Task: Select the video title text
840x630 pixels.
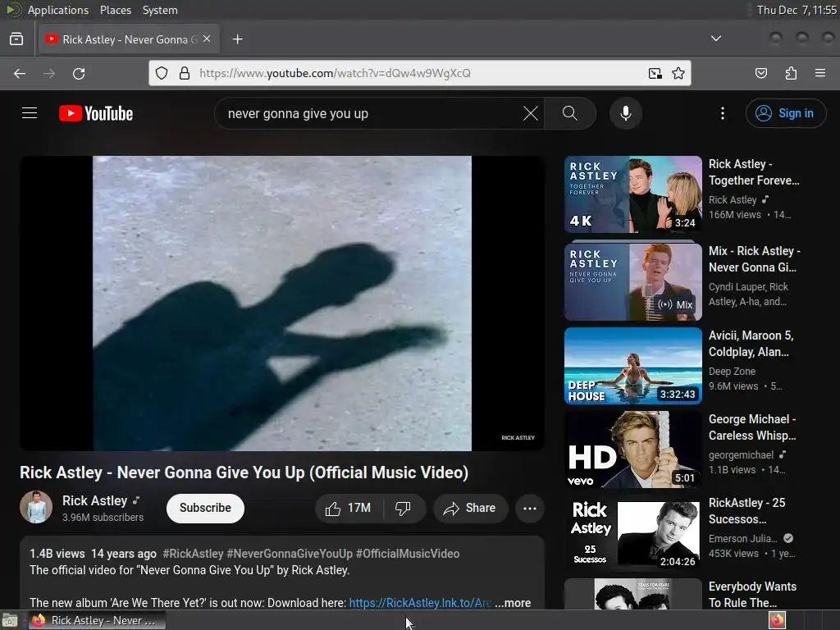Action: [x=244, y=472]
